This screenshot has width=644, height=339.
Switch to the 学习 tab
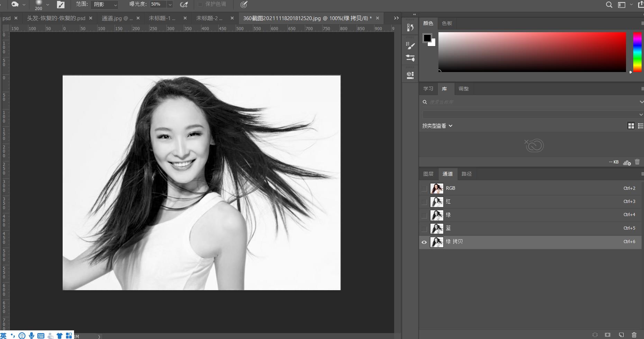pos(428,89)
